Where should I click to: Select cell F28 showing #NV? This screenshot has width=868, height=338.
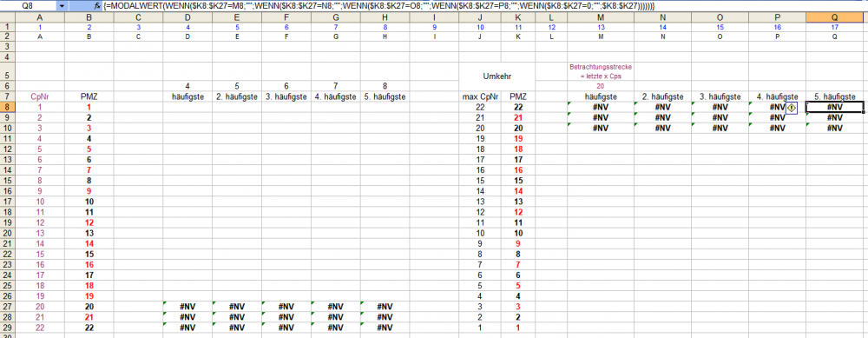tap(286, 317)
